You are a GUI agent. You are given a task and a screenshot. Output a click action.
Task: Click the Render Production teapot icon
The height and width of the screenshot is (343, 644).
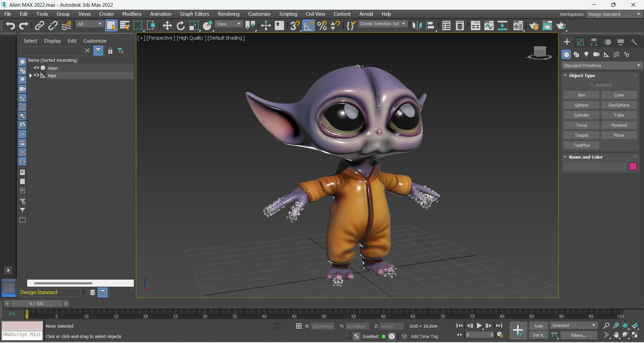561,25
